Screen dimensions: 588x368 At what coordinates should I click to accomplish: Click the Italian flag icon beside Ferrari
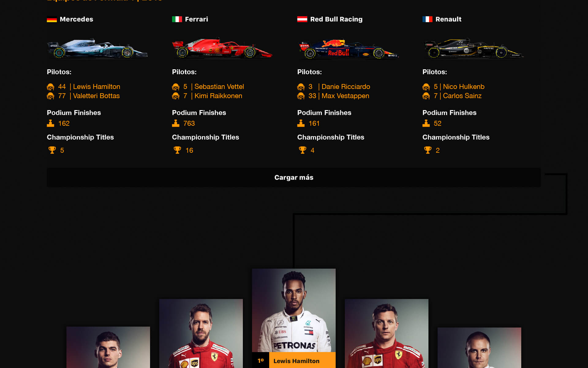click(x=177, y=19)
